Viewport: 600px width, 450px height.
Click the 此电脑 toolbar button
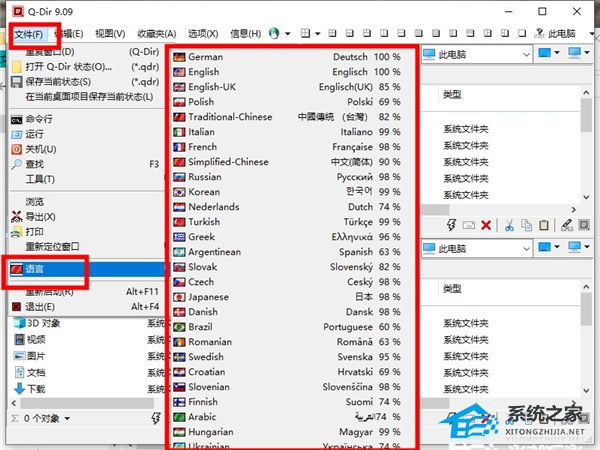tap(556, 34)
